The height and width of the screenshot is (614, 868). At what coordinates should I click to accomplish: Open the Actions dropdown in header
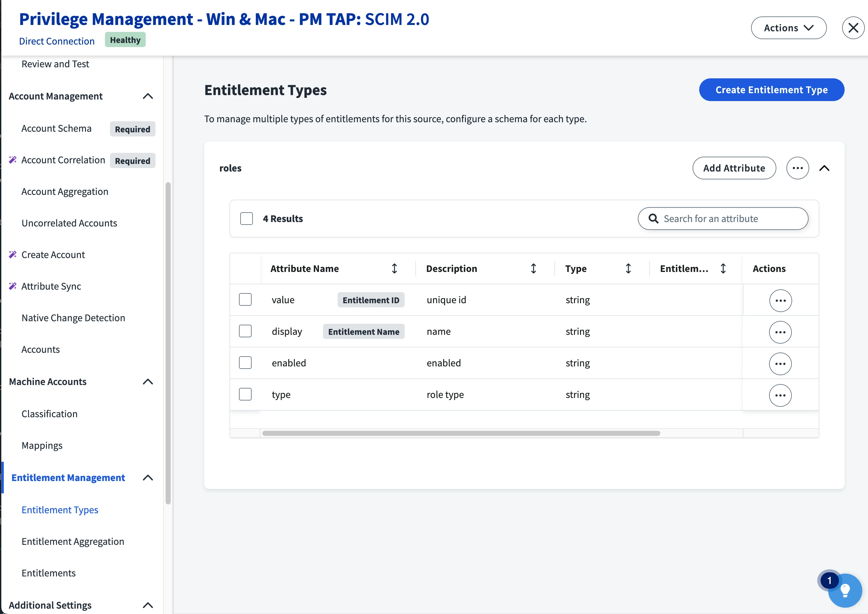789,28
